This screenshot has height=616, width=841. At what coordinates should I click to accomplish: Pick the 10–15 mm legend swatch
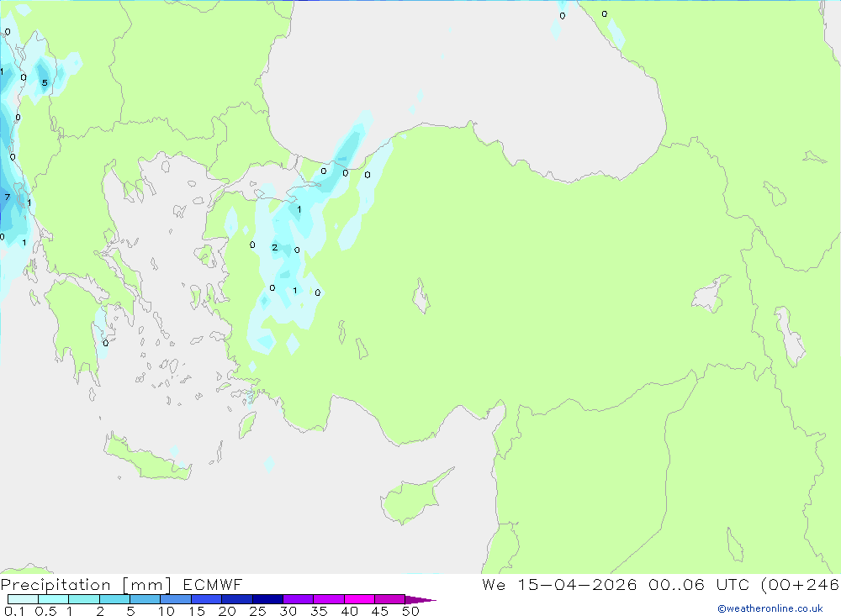tap(176, 599)
